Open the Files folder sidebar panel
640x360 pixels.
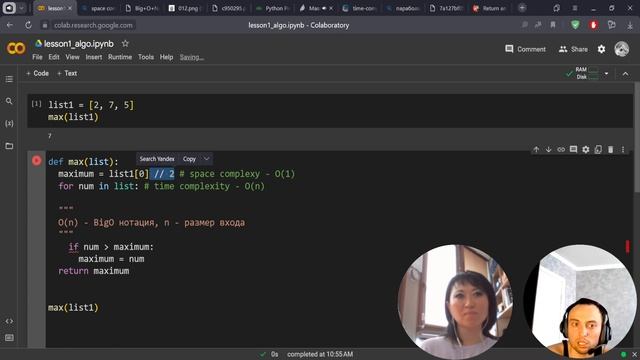click(x=9, y=146)
